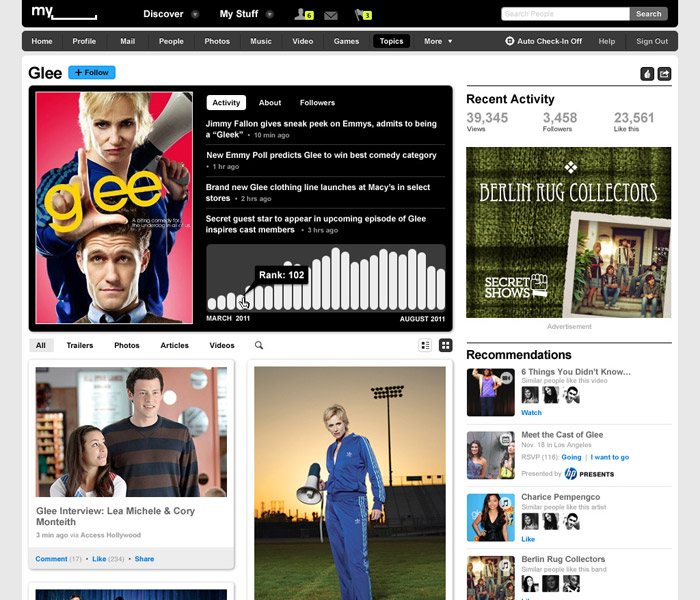Click the Follow button
Viewport: 700px width, 600px height.
point(92,72)
